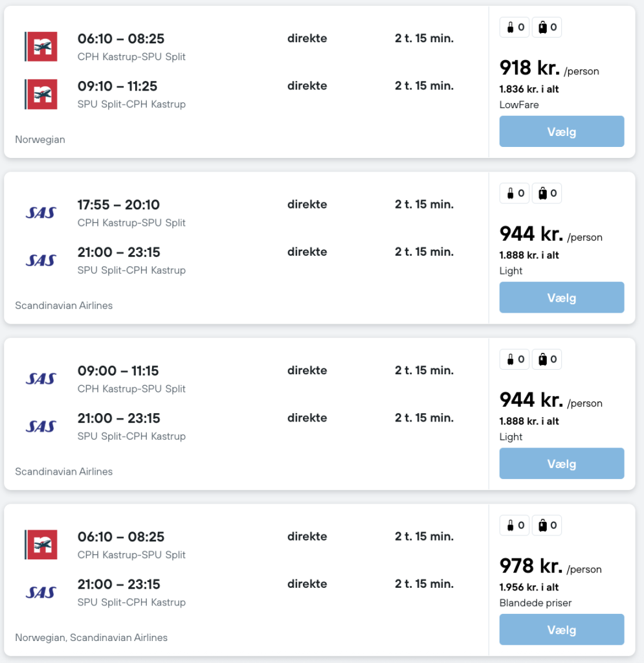Click checked luggage icon in the 918 kr offer
Screen dimensions: 644x663
[542, 27]
